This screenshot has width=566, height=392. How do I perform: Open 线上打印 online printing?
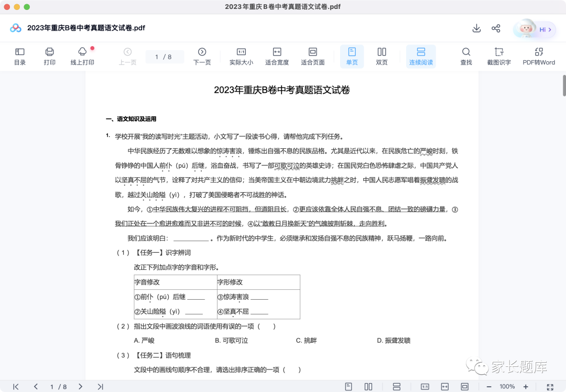82,56
